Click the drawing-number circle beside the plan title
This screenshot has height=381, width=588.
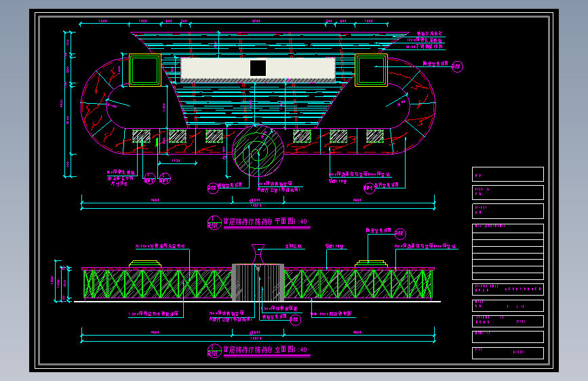tap(214, 222)
